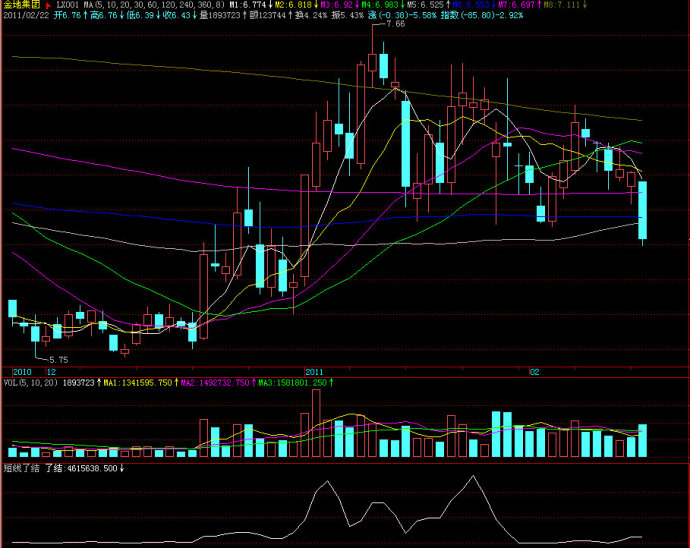Screen dimensions: 690x548
Task: Click the 02 month marker on the time axis
Action: [x=534, y=372]
